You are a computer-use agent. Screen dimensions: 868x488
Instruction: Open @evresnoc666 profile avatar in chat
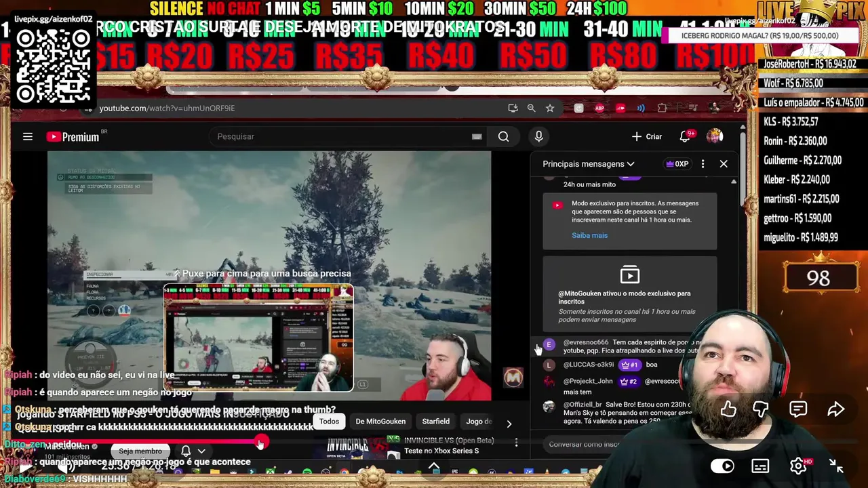tap(549, 345)
